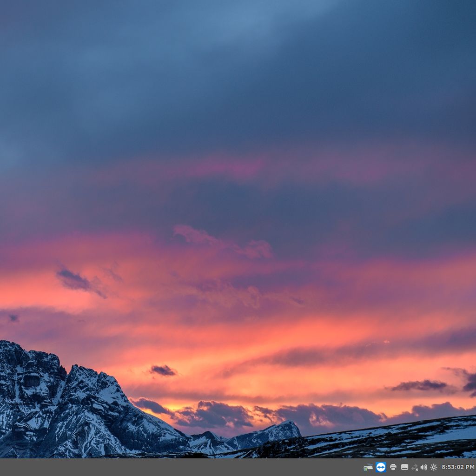Open the on-screen keyboard tray icon
The width and height of the screenshot is (476, 476).
pos(404,467)
